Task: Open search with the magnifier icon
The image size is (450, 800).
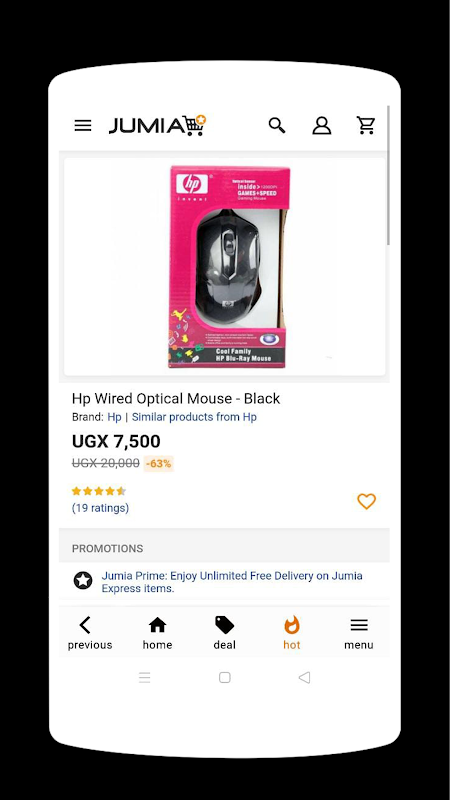Action: pyautogui.click(x=277, y=126)
